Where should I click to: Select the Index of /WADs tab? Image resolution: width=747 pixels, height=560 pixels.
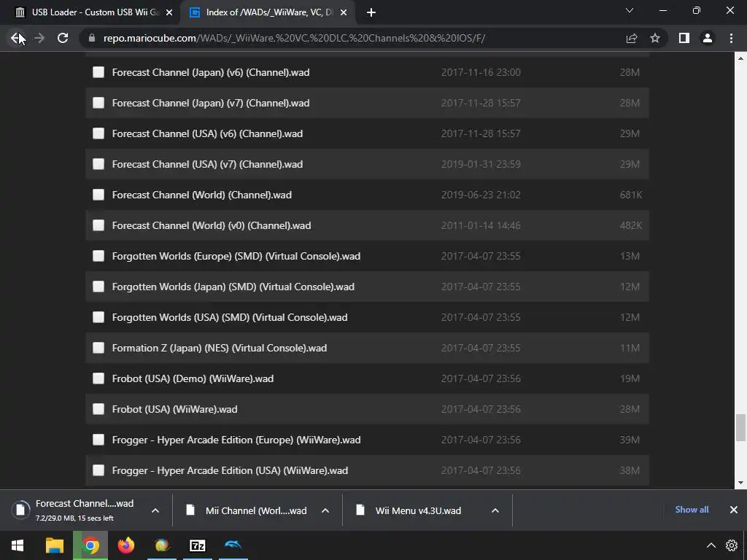point(268,12)
